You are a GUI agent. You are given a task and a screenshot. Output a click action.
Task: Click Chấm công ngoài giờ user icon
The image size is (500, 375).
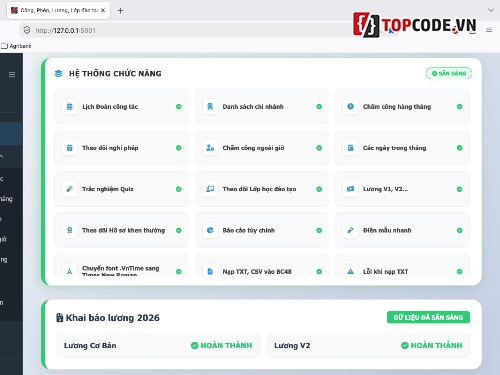point(210,148)
